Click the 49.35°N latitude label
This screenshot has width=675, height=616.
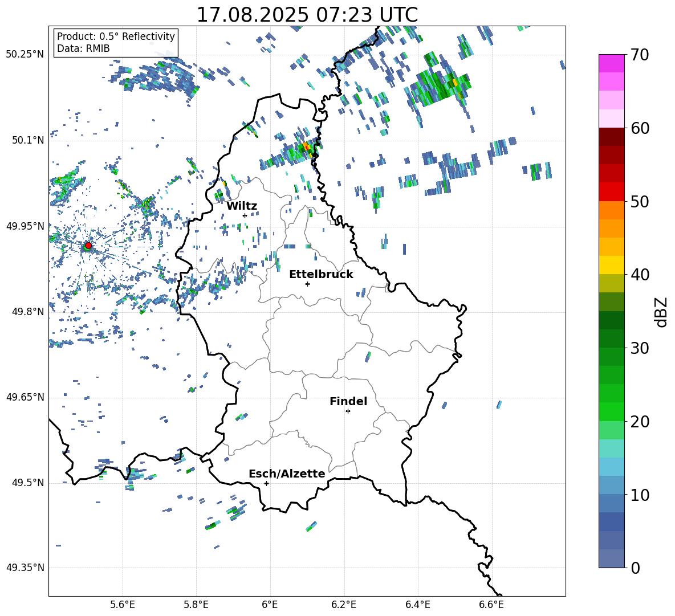tap(25, 568)
